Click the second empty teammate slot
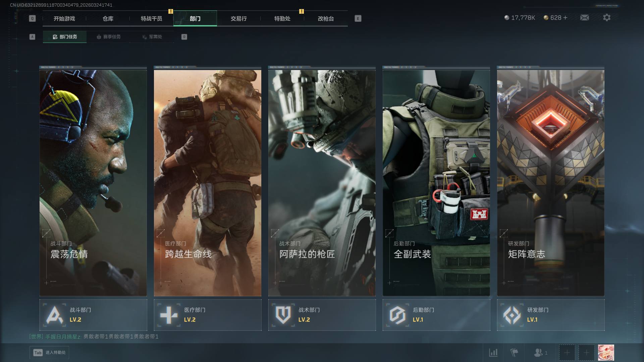The image size is (644, 362). [x=586, y=353]
